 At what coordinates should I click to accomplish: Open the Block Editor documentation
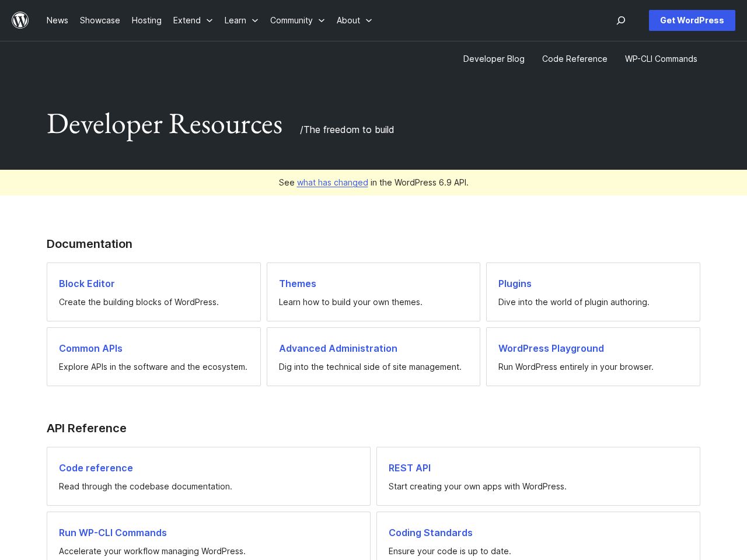[86, 283]
